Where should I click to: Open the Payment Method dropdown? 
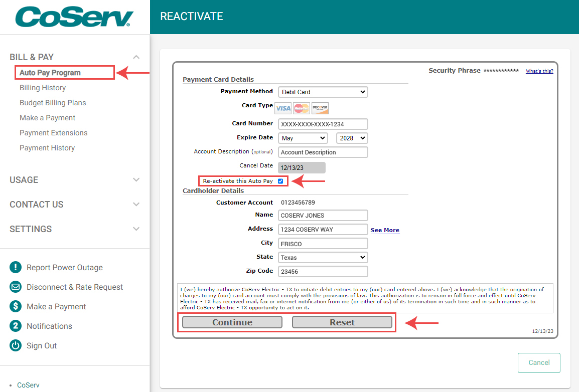tap(323, 92)
